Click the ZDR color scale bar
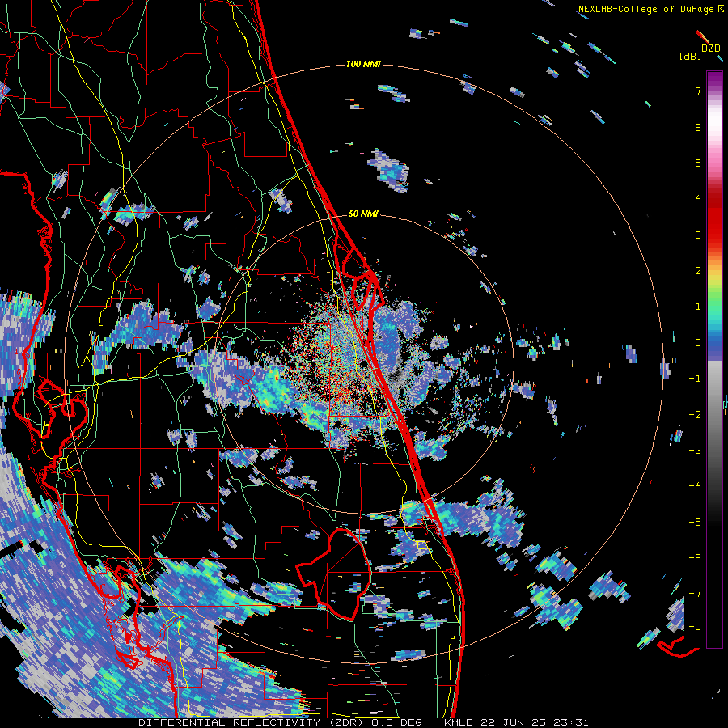This screenshot has height=728, width=728. click(714, 359)
